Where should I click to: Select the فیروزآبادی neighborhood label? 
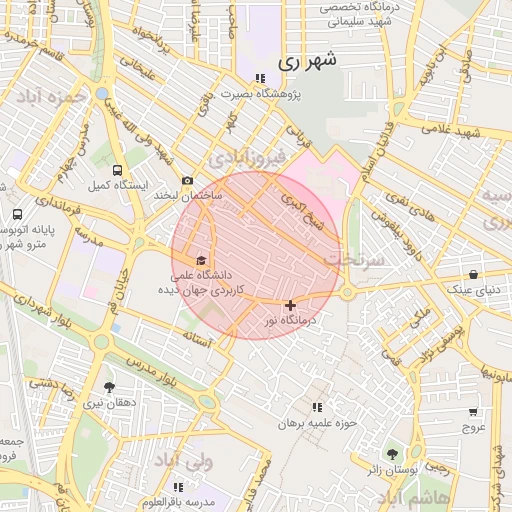tap(247, 158)
